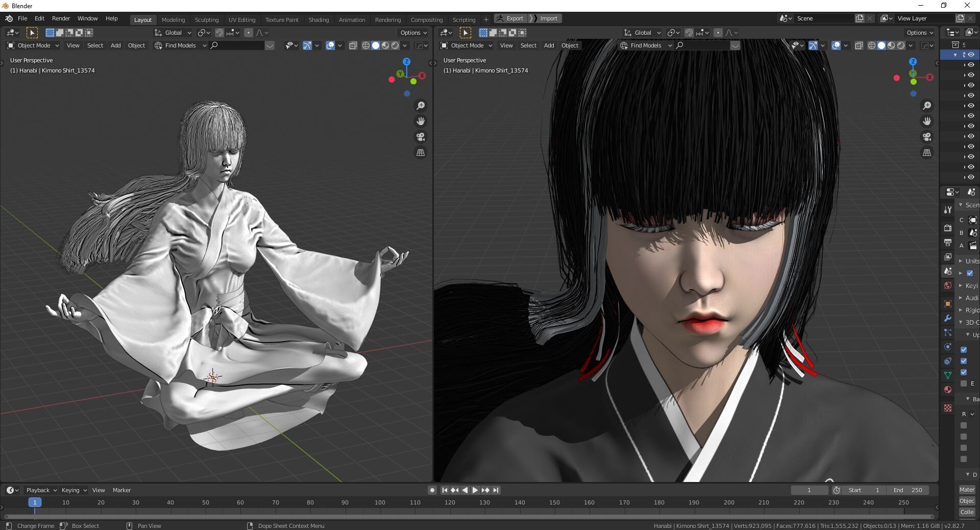Open the Modifiers wrench properties tab

point(948,318)
